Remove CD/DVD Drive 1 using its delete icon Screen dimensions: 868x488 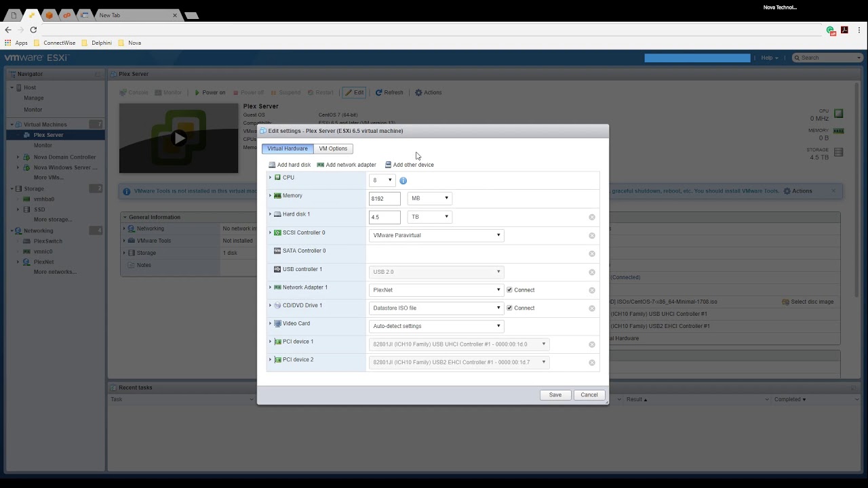tap(592, 308)
